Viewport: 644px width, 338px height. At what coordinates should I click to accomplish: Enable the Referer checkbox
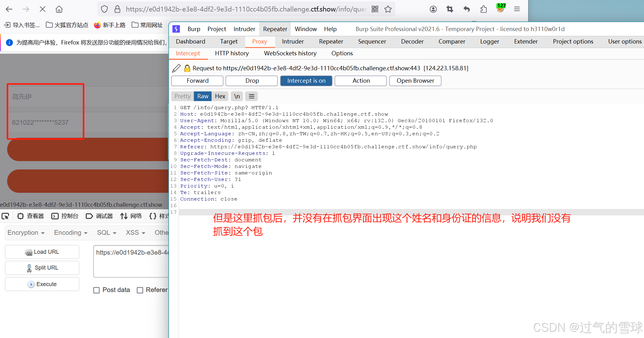pyautogui.click(x=140, y=290)
